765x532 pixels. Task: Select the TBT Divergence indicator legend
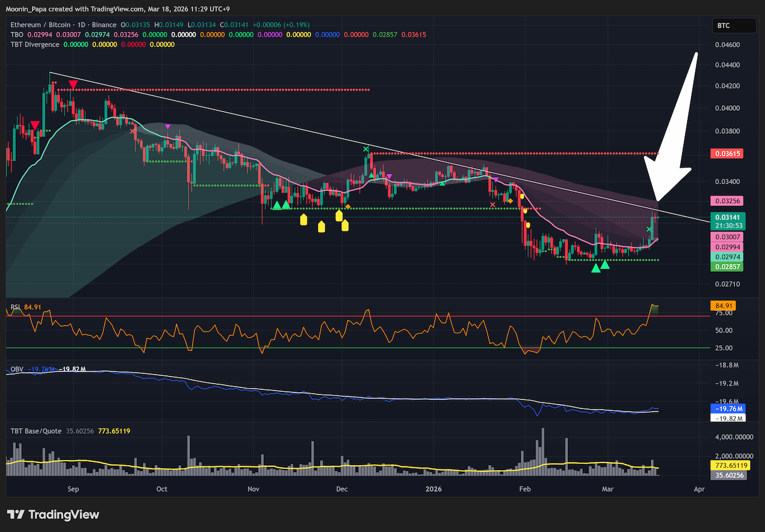click(x=35, y=45)
